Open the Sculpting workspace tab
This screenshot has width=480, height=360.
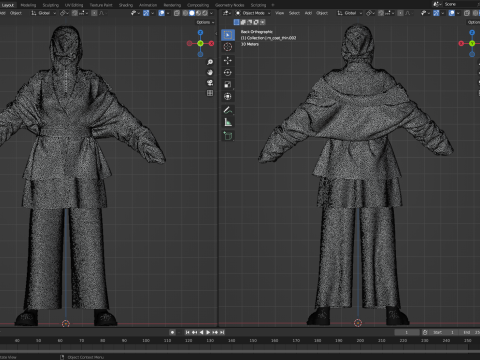coord(51,5)
